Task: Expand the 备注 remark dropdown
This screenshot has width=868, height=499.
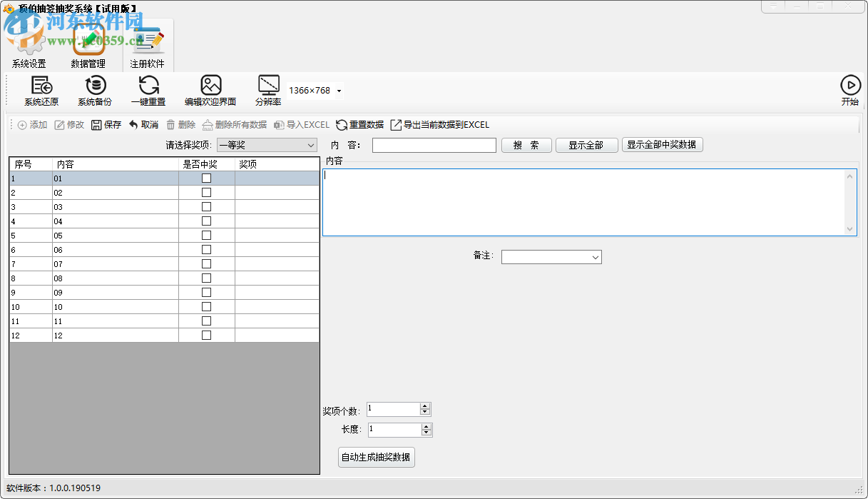Action: click(x=595, y=257)
